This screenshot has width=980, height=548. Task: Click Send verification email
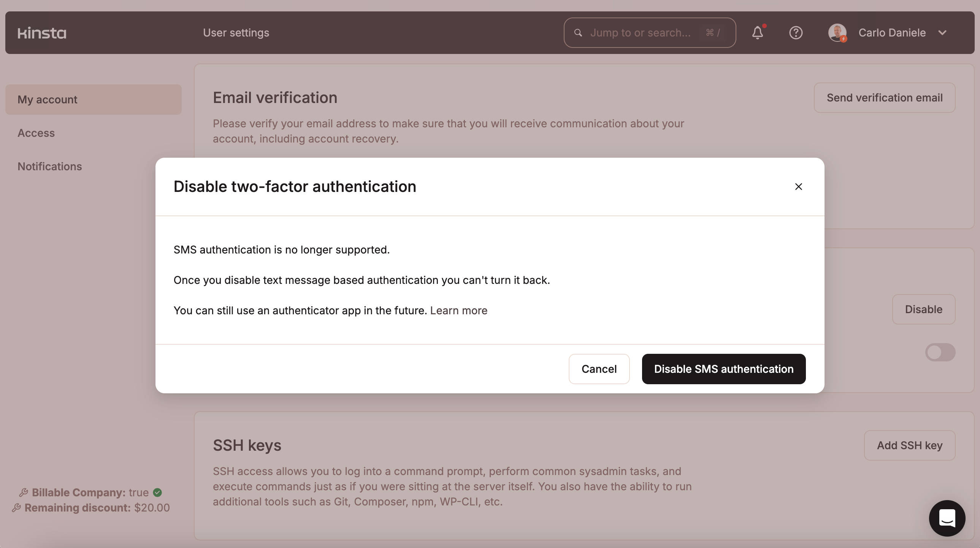[884, 97]
